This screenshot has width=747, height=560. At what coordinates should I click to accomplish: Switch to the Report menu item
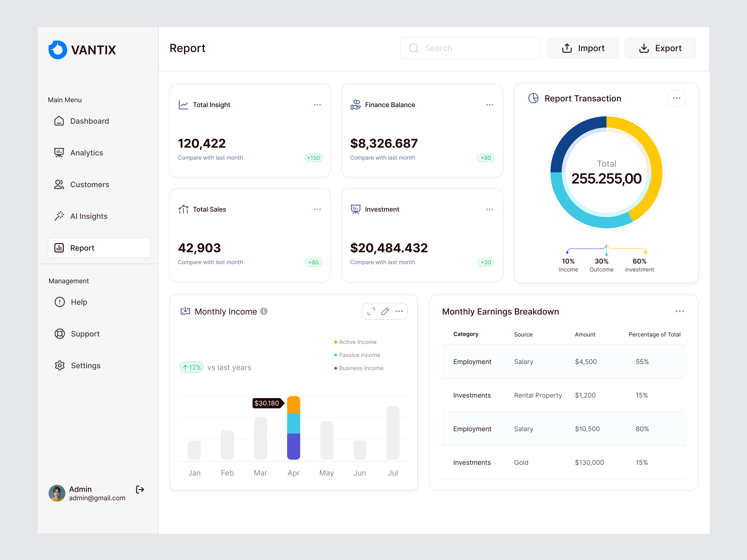[x=82, y=247]
